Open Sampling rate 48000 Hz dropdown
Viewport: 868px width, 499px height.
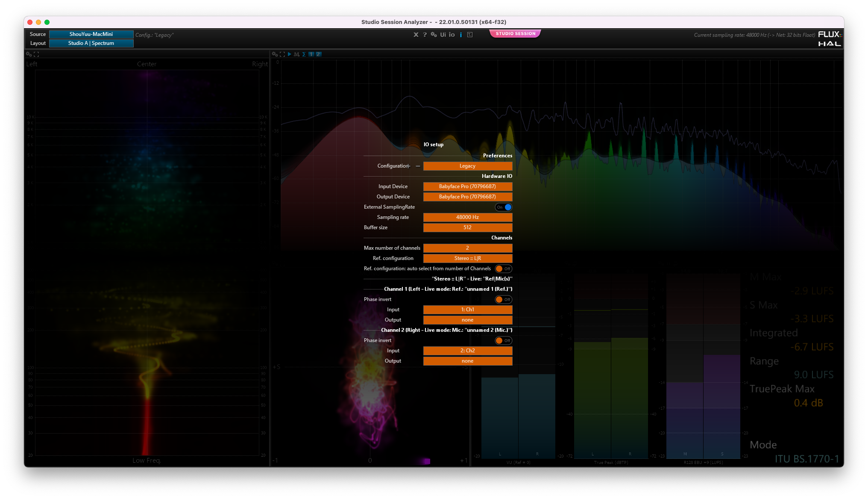click(467, 217)
